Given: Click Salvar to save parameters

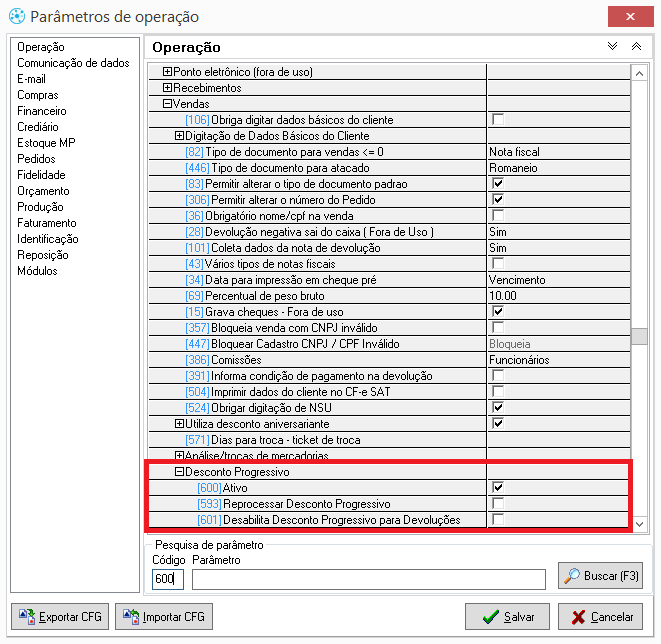Looking at the screenshot, I should pyautogui.click(x=507, y=617).
